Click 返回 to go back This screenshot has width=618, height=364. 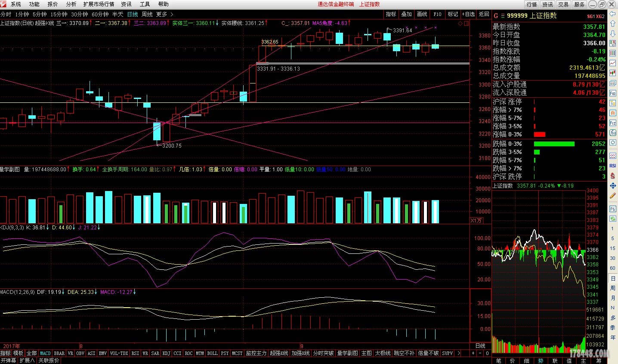click(x=484, y=14)
